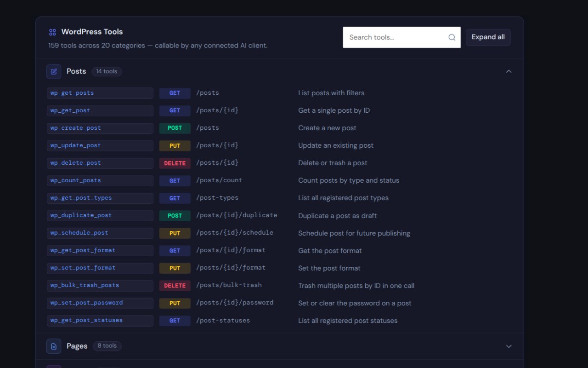This screenshot has width=588, height=368.
Task: Click DELETE badge for wp_bulk_trash_posts
Action: (175, 285)
